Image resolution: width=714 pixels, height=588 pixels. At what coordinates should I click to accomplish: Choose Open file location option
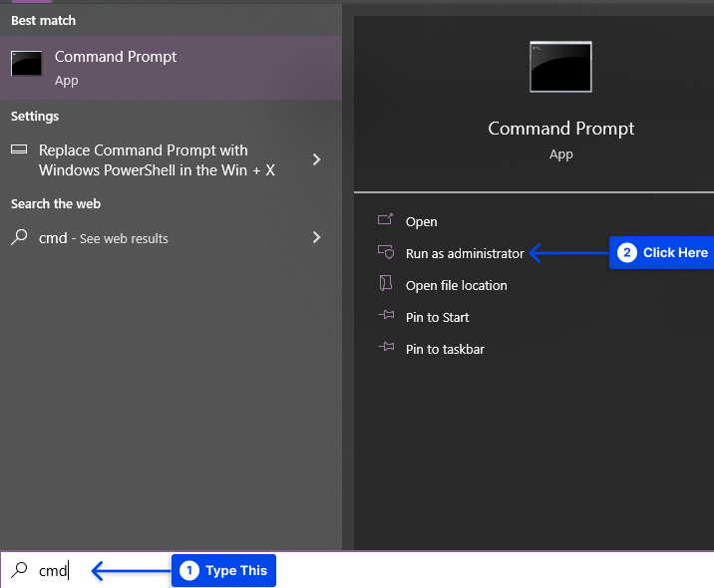pyautogui.click(x=457, y=285)
